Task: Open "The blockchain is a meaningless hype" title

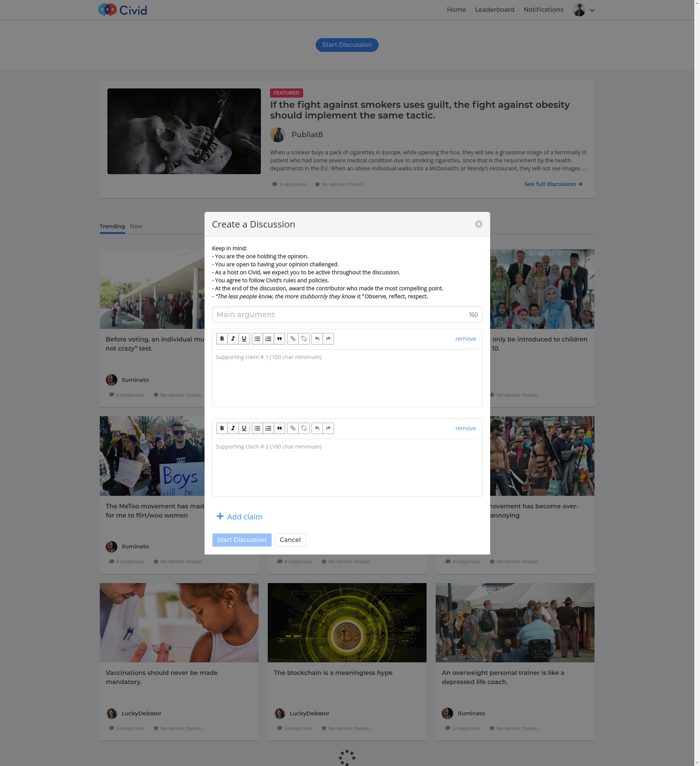Action: coord(333,673)
